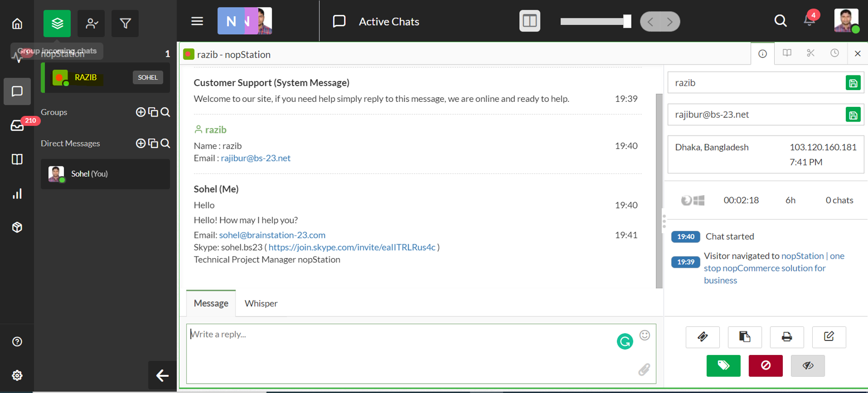Click the panel resize dots handle
868x393 pixels.
click(x=664, y=221)
